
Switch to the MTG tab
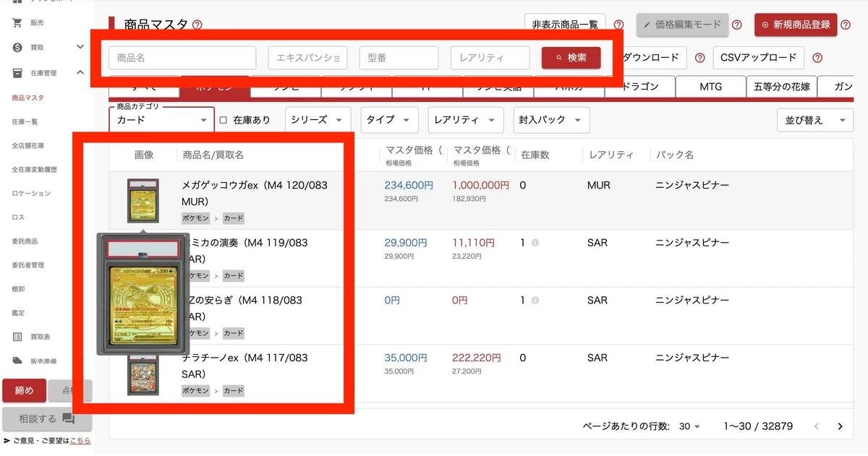click(710, 87)
